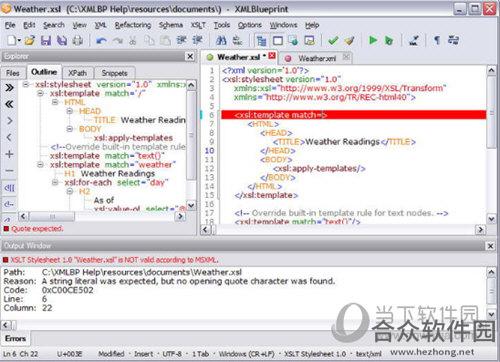Undo the last edit with the blue arrow
Screen dimensions: 500x362
point(101,41)
